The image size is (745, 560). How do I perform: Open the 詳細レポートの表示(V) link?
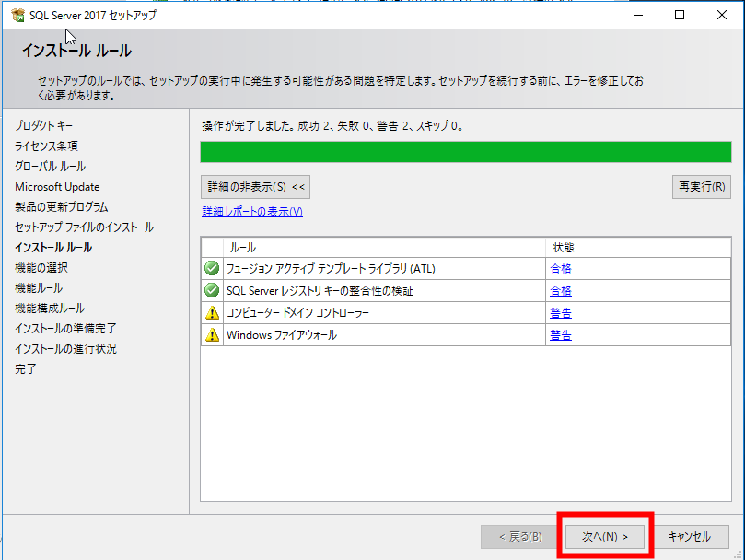click(252, 212)
